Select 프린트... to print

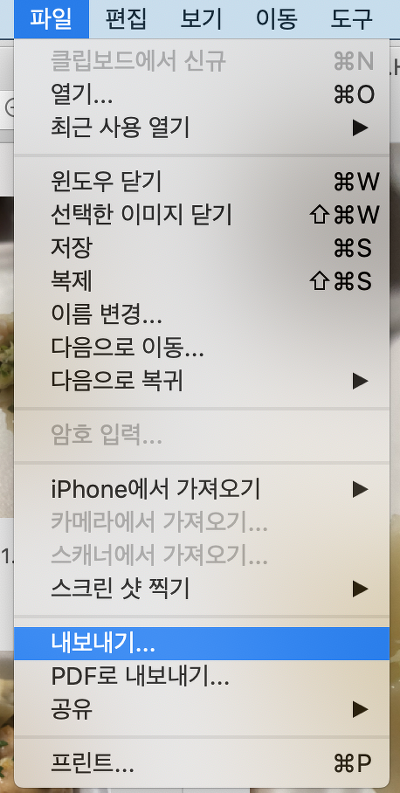click(202, 764)
